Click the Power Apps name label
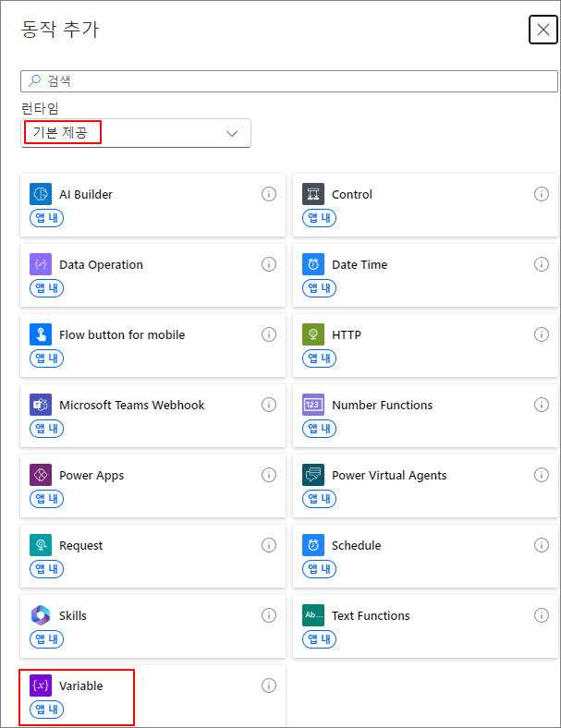This screenshot has height=728, width=561. [x=91, y=476]
